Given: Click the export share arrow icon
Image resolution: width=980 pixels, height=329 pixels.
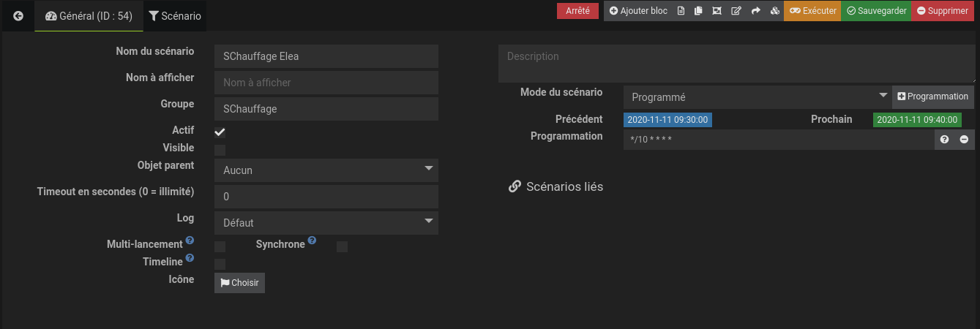Looking at the screenshot, I should click(755, 11).
